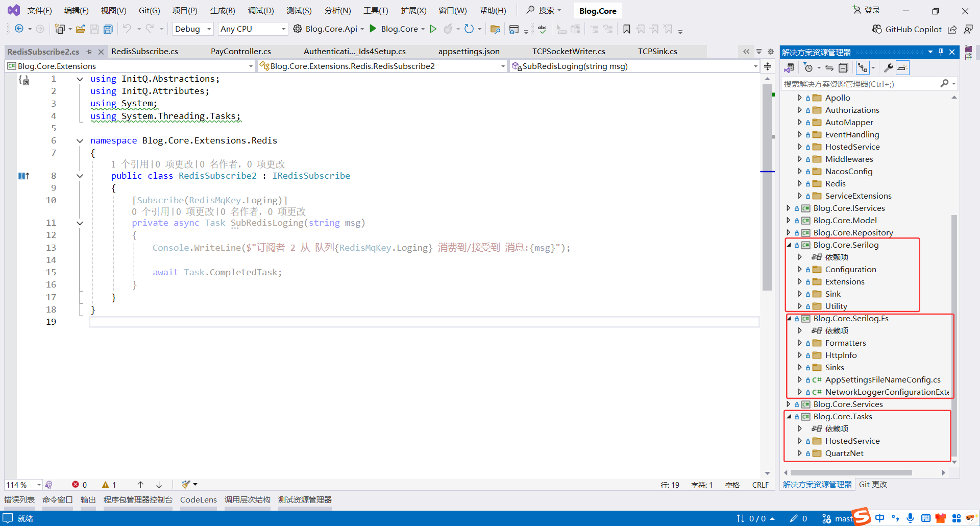Expand the Blog.Core.Services project node
The image size is (980, 526).
[789, 404]
